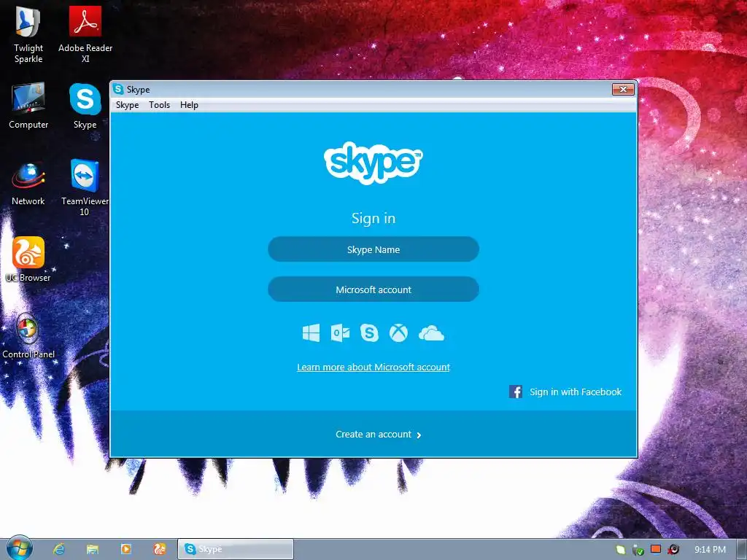Click the orange system tray icon
Image resolution: width=747 pixels, height=560 pixels.
coord(656,549)
